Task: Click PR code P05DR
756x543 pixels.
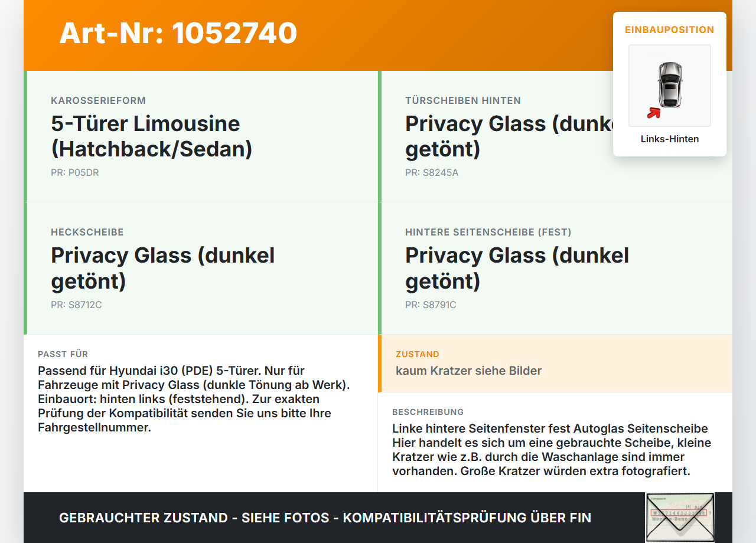Action: (75, 173)
